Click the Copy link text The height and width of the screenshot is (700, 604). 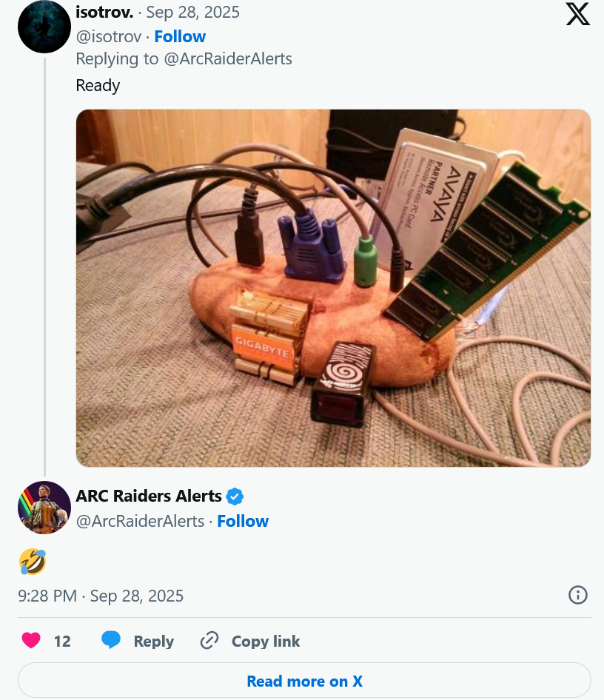[265, 642]
